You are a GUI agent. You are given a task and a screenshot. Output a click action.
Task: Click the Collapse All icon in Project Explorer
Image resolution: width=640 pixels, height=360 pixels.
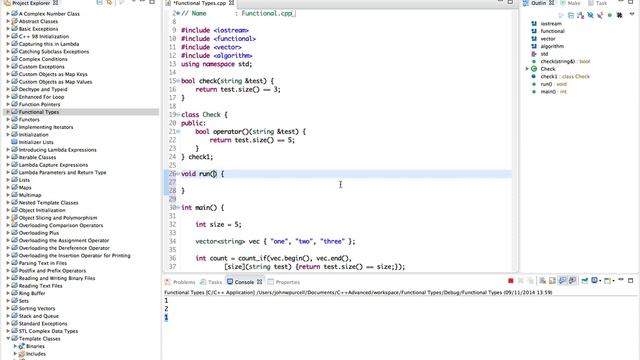click(x=99, y=3)
